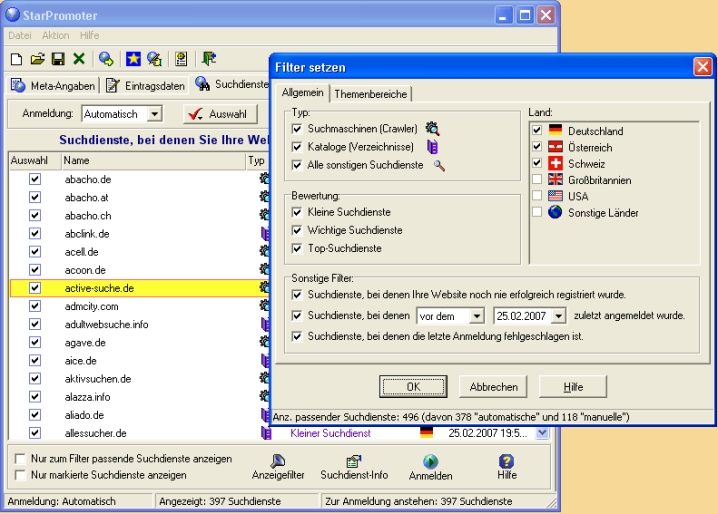Enable the Großbritannien country checkbox
The width and height of the screenshot is (718, 514).
pos(538,179)
